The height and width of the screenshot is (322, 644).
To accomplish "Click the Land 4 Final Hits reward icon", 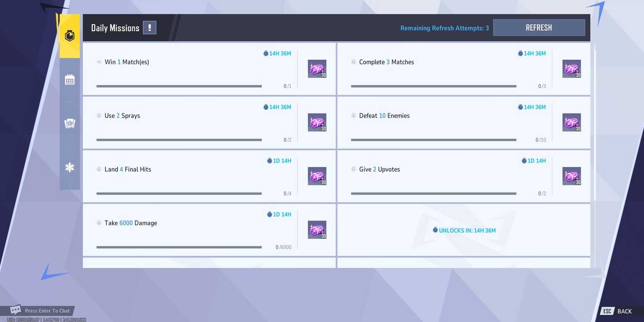I will [x=317, y=176].
